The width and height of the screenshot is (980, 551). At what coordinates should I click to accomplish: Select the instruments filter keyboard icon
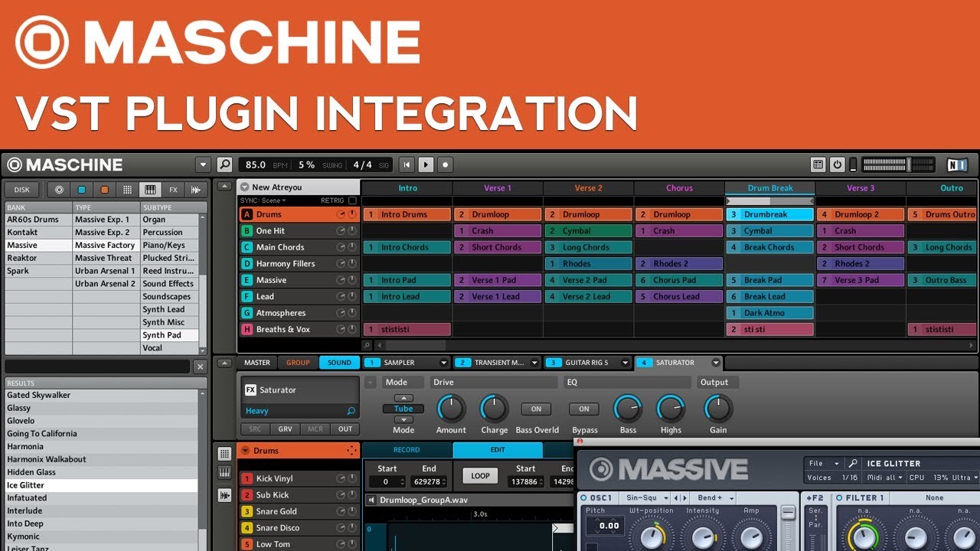pyautogui.click(x=150, y=190)
